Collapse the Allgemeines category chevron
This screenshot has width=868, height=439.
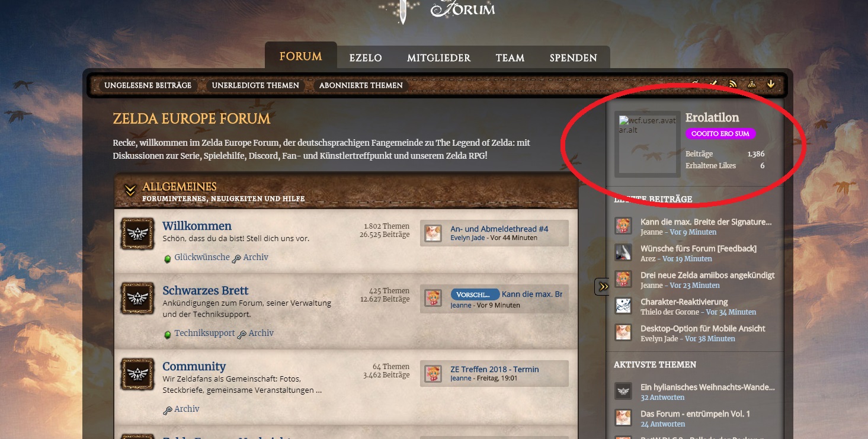pos(130,190)
